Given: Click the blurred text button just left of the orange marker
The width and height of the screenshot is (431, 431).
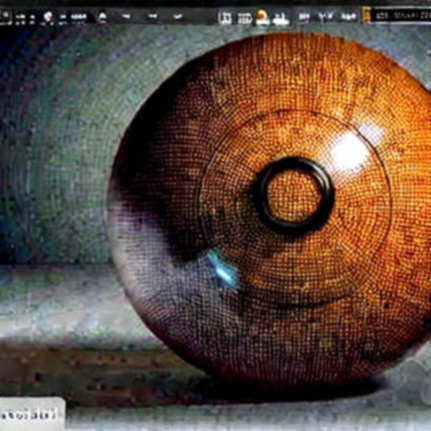Looking at the screenshot, I should click(348, 16).
